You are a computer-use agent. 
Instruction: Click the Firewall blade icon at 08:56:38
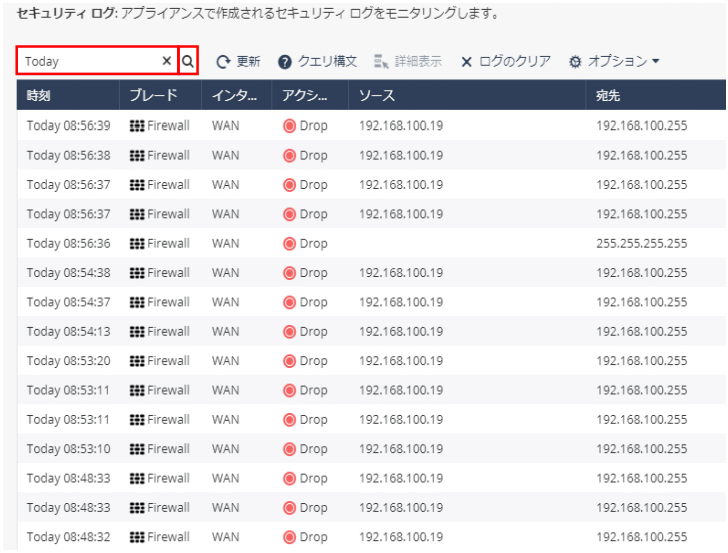(x=137, y=155)
